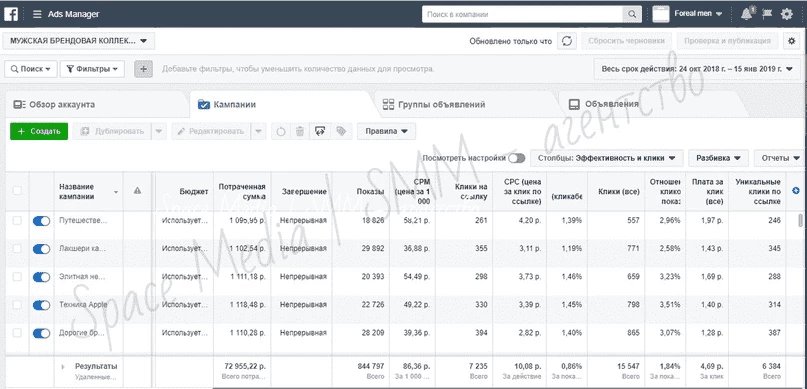Add column with blue plus icon
The width and height of the screenshot is (807, 389).
point(796,191)
